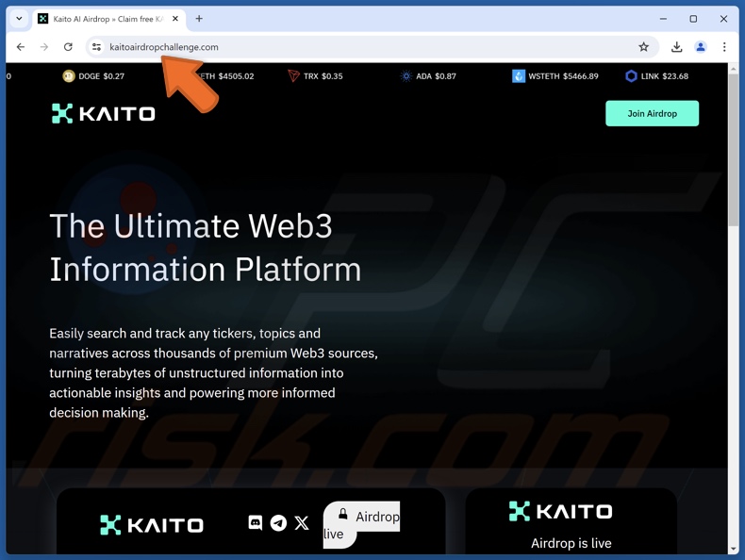The height and width of the screenshot is (560, 745).
Task: Open the Telegram icon in the bottom card
Action: point(278,523)
